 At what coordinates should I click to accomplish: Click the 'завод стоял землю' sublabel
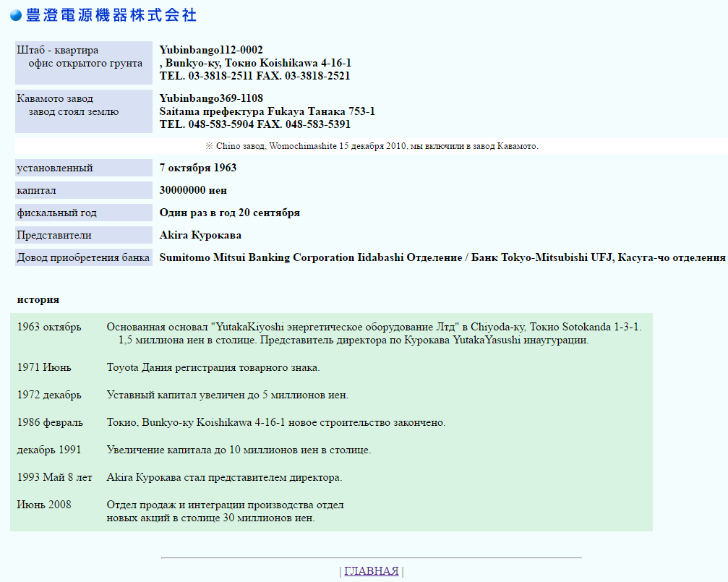pos(73,111)
